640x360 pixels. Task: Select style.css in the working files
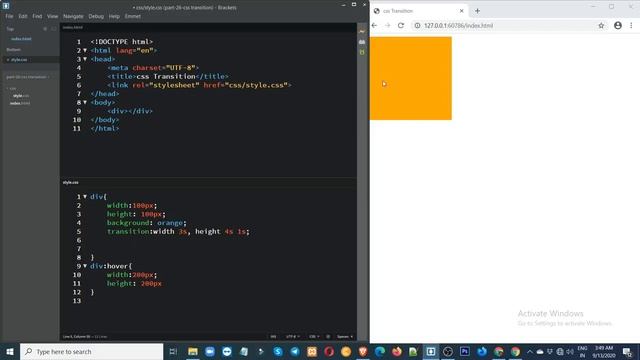pos(19,60)
